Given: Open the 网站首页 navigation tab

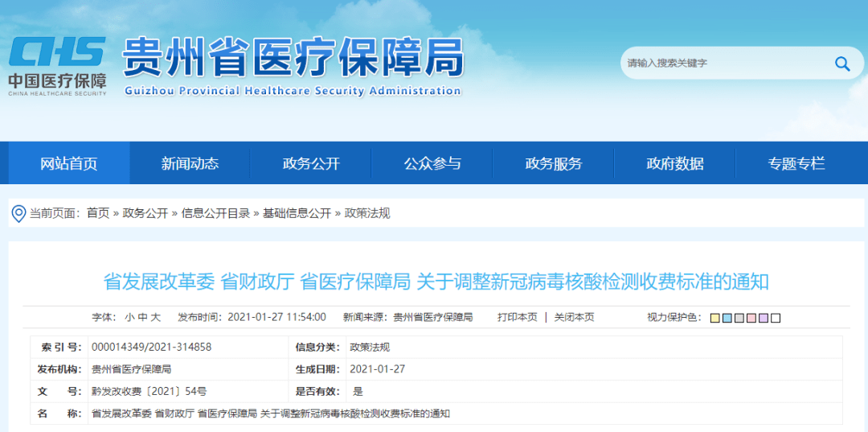Looking at the screenshot, I should 68,163.
